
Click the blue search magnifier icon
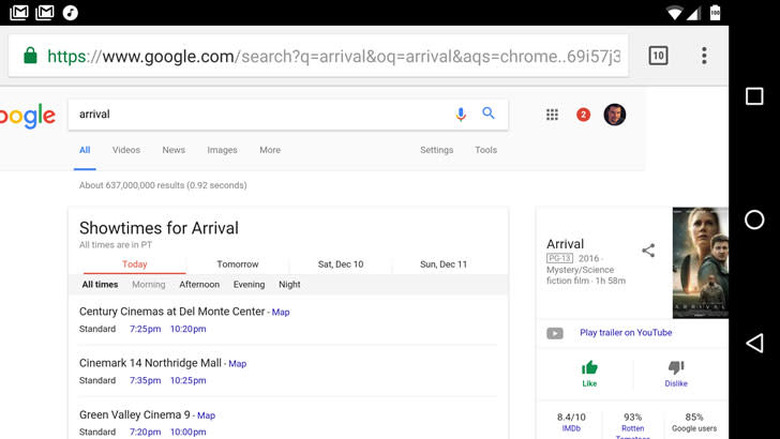pos(489,114)
